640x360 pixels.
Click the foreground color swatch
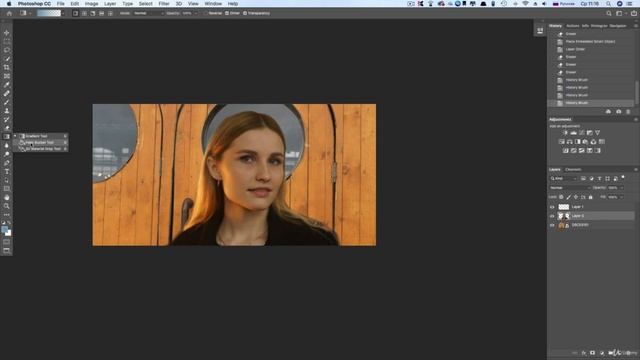click(x=4, y=230)
